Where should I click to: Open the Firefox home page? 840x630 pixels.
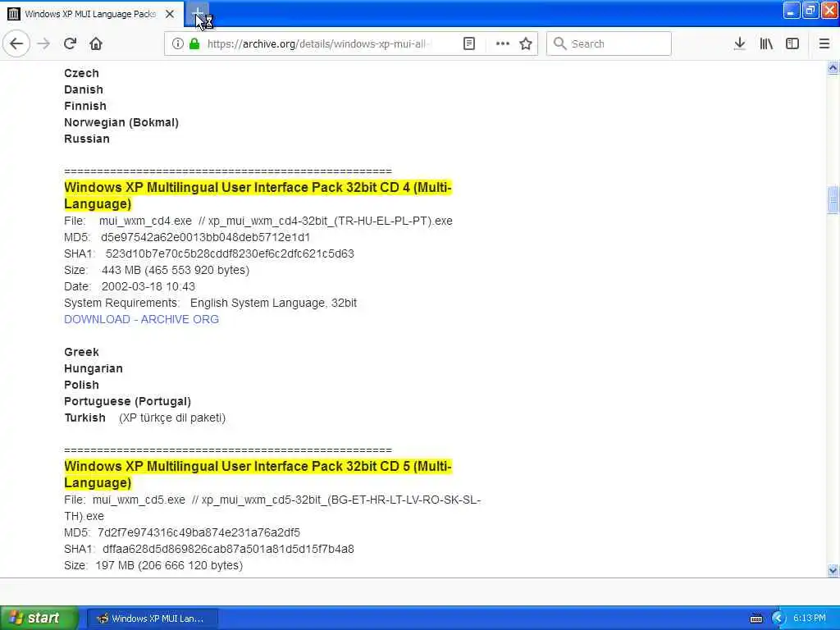point(96,43)
